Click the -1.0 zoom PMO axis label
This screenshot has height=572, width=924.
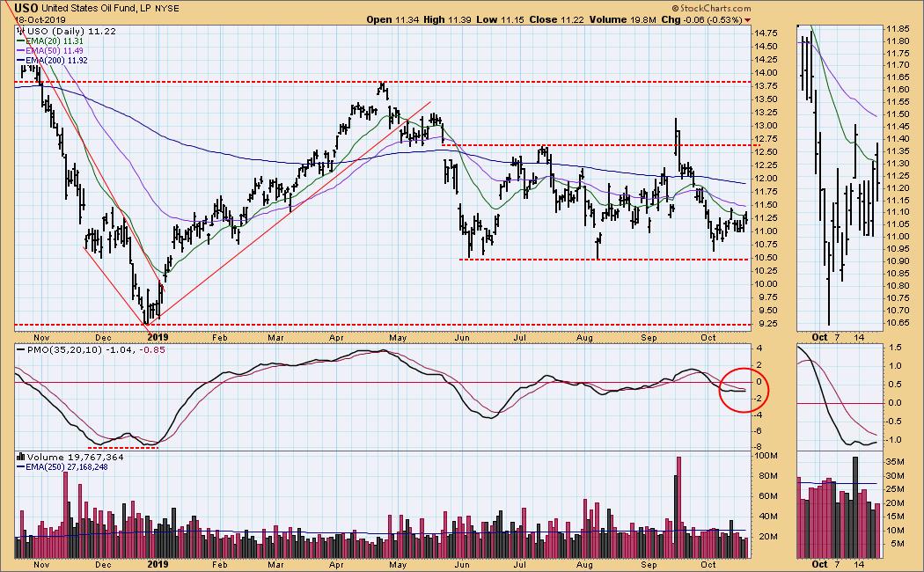pos(895,439)
